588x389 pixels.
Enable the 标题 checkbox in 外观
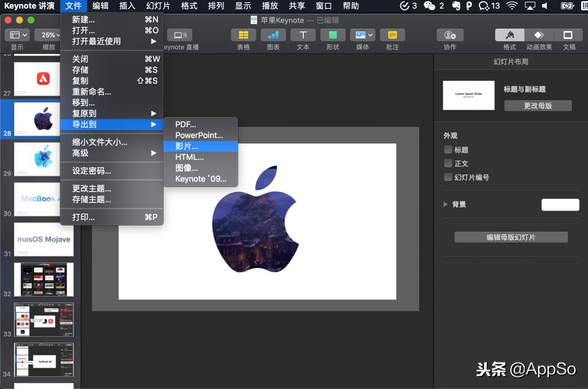(447, 150)
